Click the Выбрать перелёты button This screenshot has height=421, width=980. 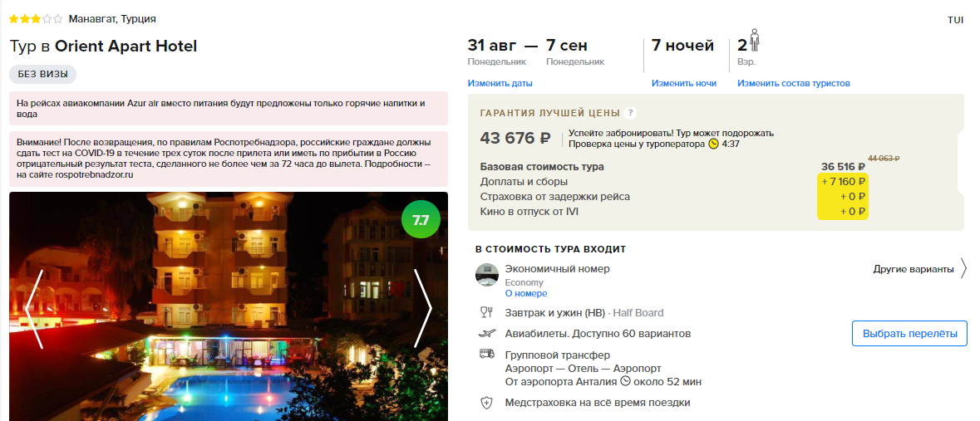click(910, 334)
